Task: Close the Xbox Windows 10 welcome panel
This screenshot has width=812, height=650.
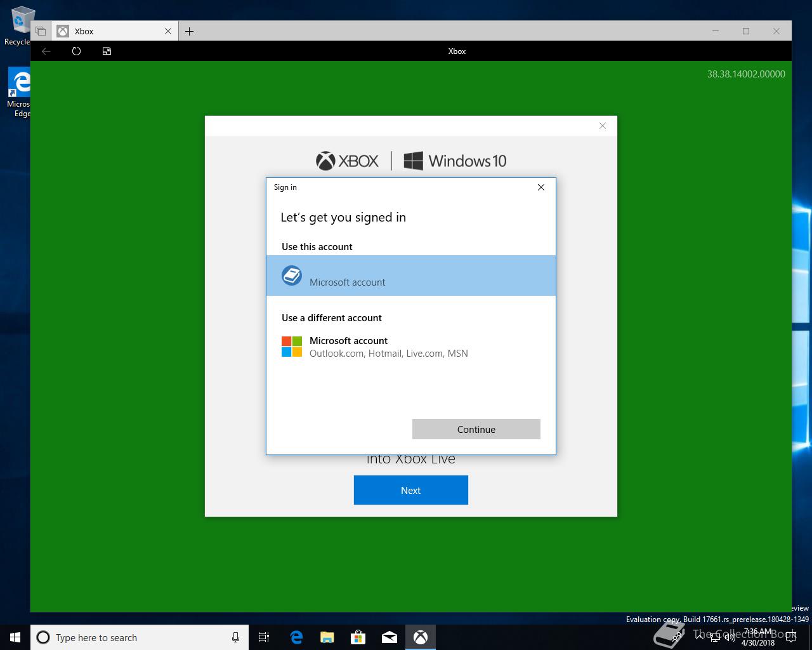Action: click(603, 126)
